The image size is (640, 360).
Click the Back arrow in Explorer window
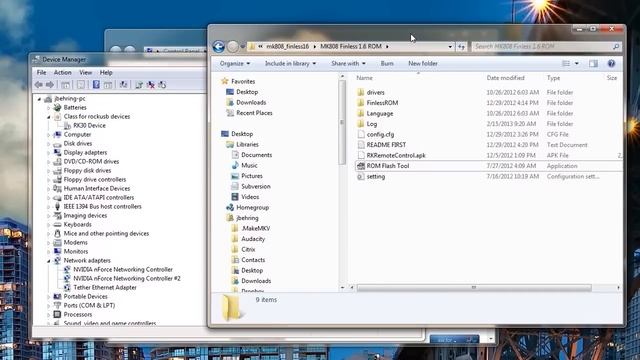218,47
